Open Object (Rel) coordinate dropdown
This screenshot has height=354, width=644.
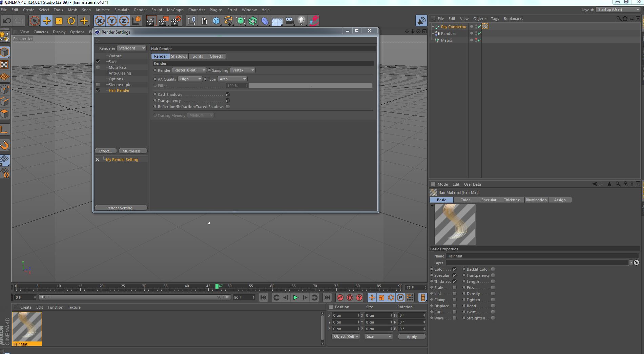click(x=346, y=336)
